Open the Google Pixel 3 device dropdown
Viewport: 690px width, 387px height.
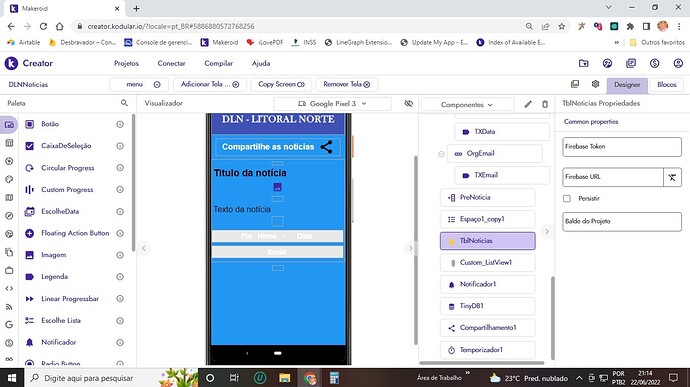click(x=332, y=104)
